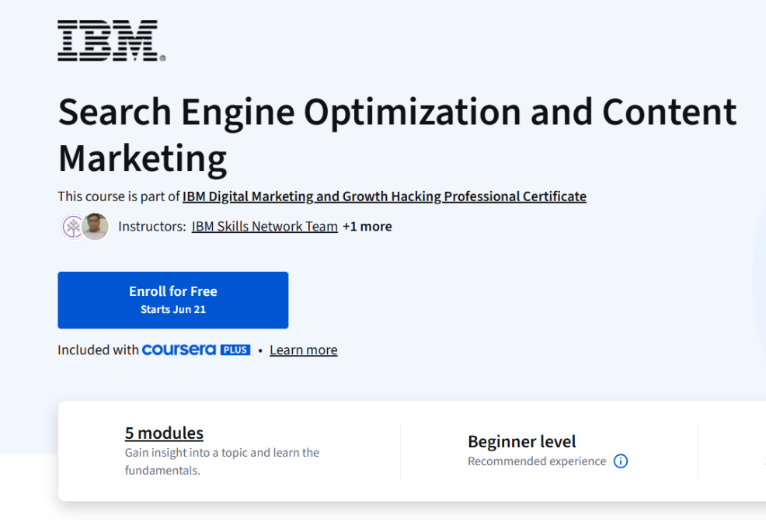Click the Included with text

97,349
